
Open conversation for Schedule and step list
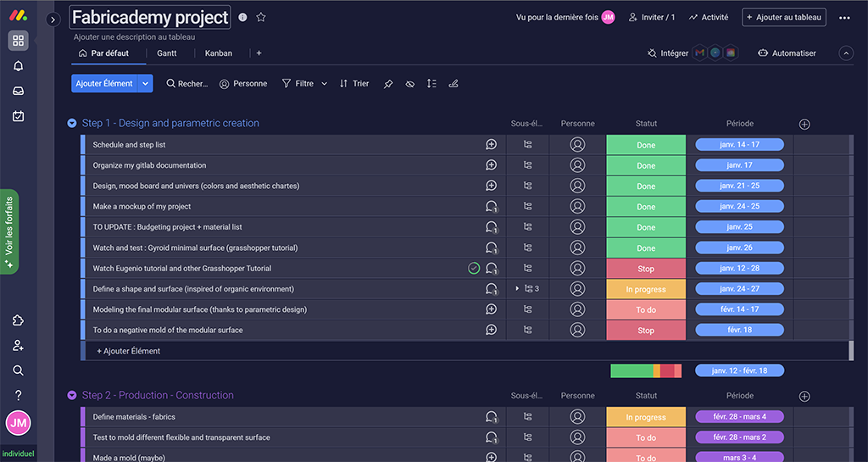tap(491, 144)
